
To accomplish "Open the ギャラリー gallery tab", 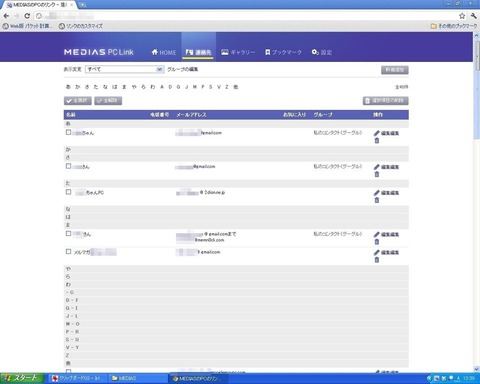I will pyautogui.click(x=238, y=52).
